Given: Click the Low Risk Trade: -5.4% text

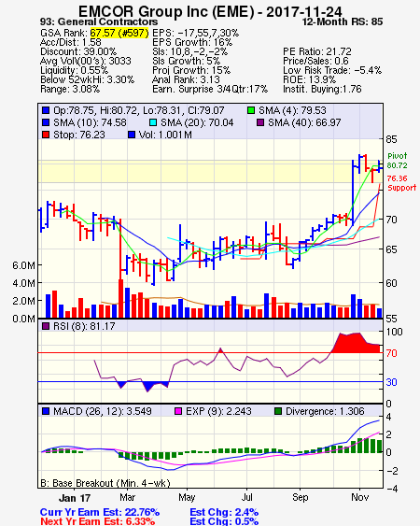Looking at the screenshot, I should [x=332, y=70].
